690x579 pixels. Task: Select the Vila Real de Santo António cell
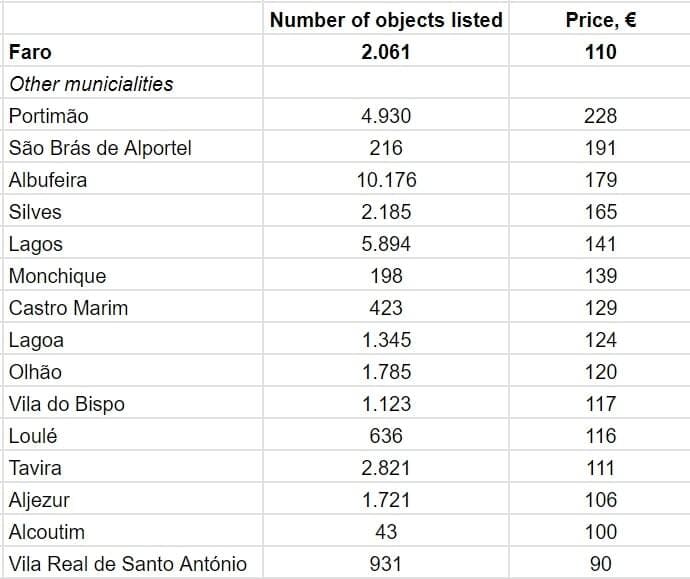(x=127, y=564)
